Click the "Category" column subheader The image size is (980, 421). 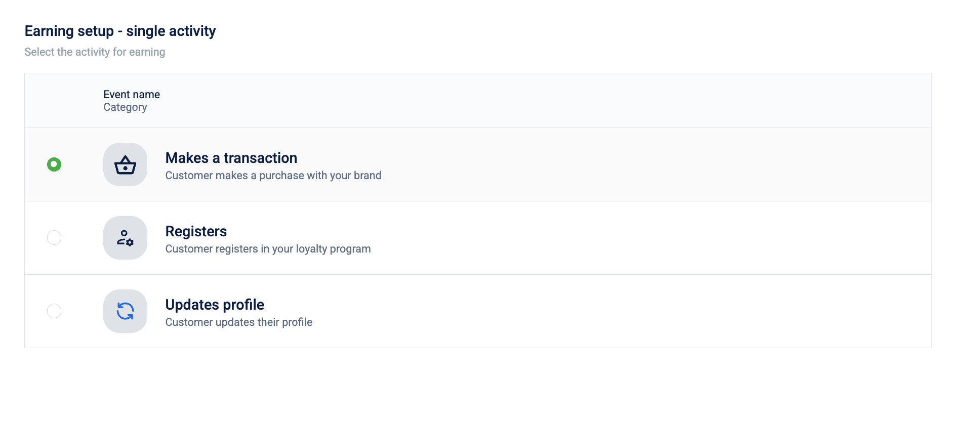point(125,107)
